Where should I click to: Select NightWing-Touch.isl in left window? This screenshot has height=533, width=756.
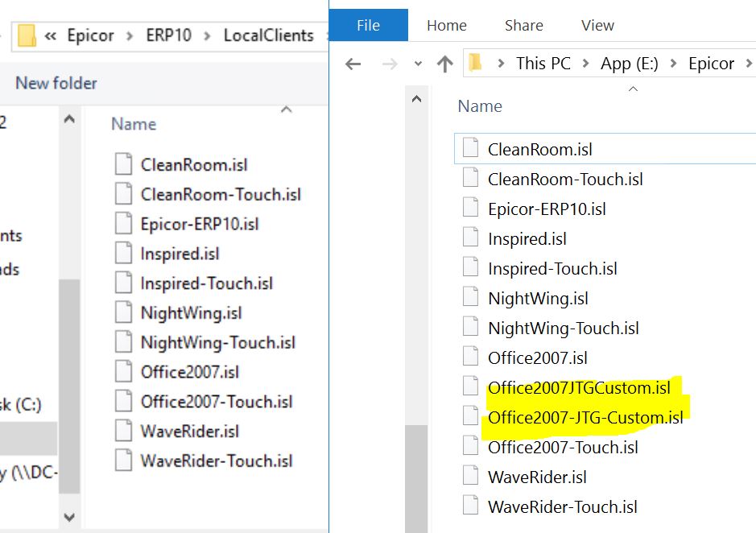click(x=218, y=343)
